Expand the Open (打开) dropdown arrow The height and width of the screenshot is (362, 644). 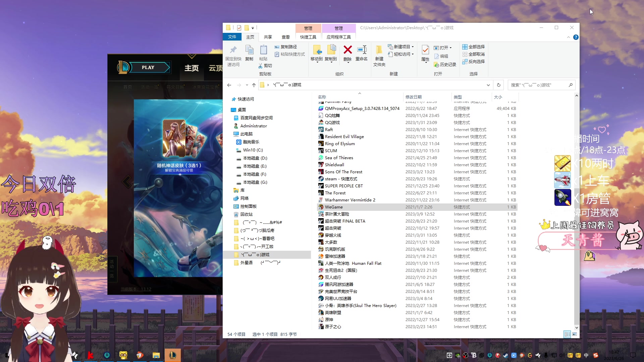point(450,48)
